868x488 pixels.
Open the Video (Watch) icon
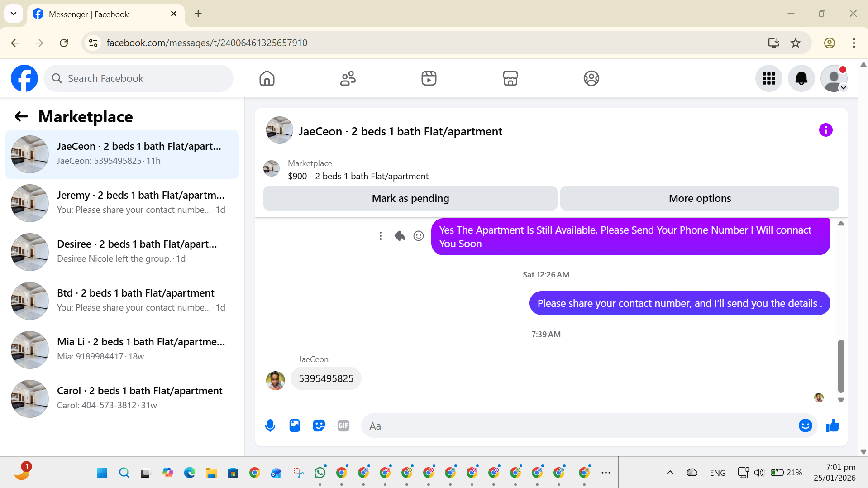pyautogui.click(x=429, y=78)
